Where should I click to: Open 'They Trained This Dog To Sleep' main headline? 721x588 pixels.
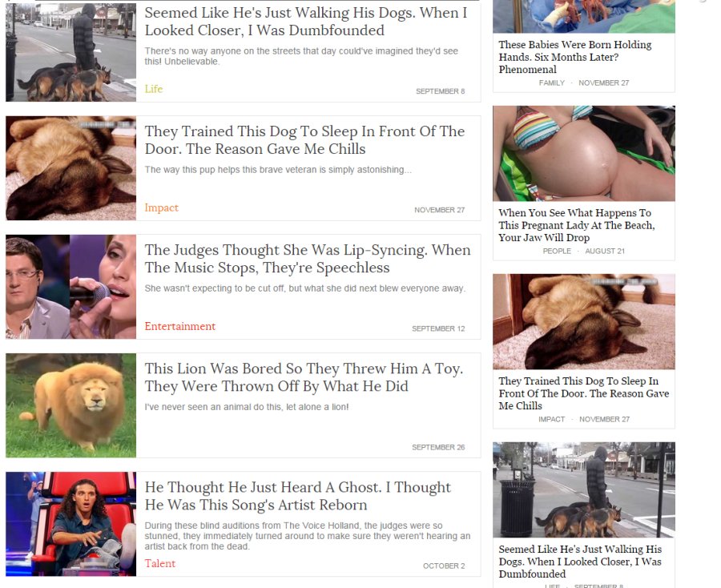305,139
